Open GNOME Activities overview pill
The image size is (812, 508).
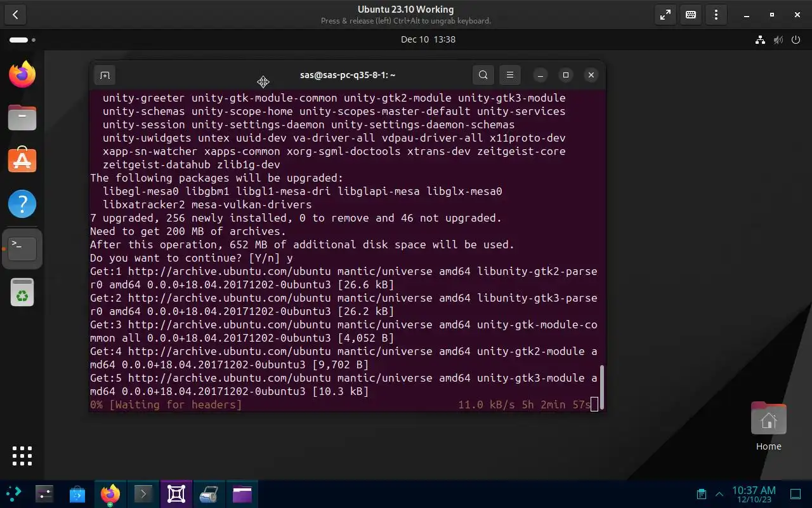pyautogui.click(x=22, y=40)
